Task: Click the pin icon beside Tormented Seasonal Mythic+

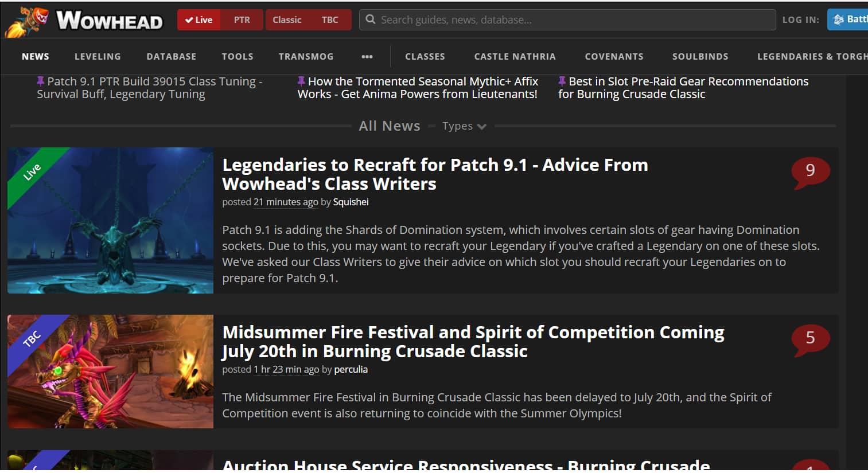Action: (301, 81)
